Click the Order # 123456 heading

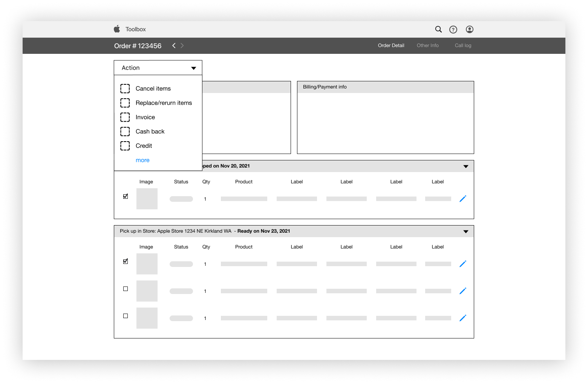(138, 46)
